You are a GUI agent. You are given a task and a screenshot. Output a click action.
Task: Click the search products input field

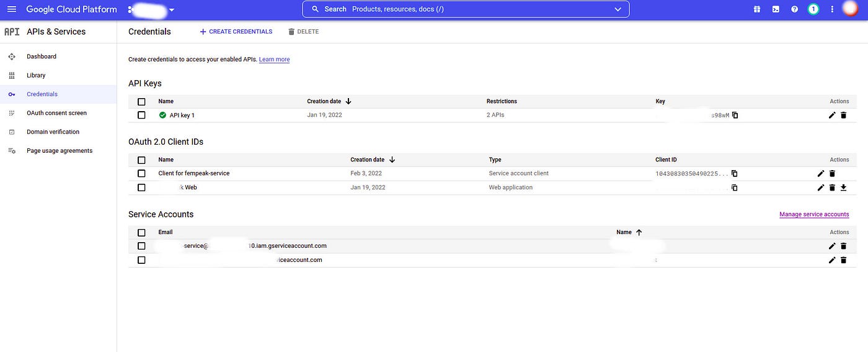465,9
